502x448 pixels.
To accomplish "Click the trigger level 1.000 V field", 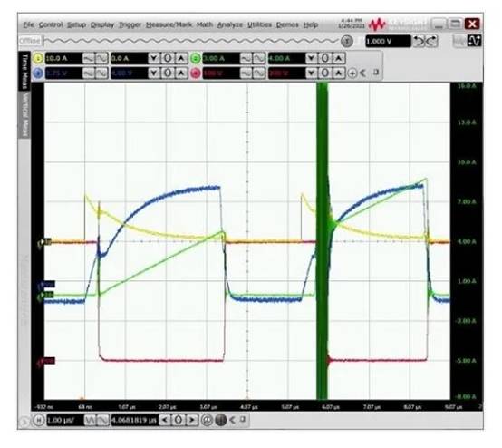I will (388, 42).
